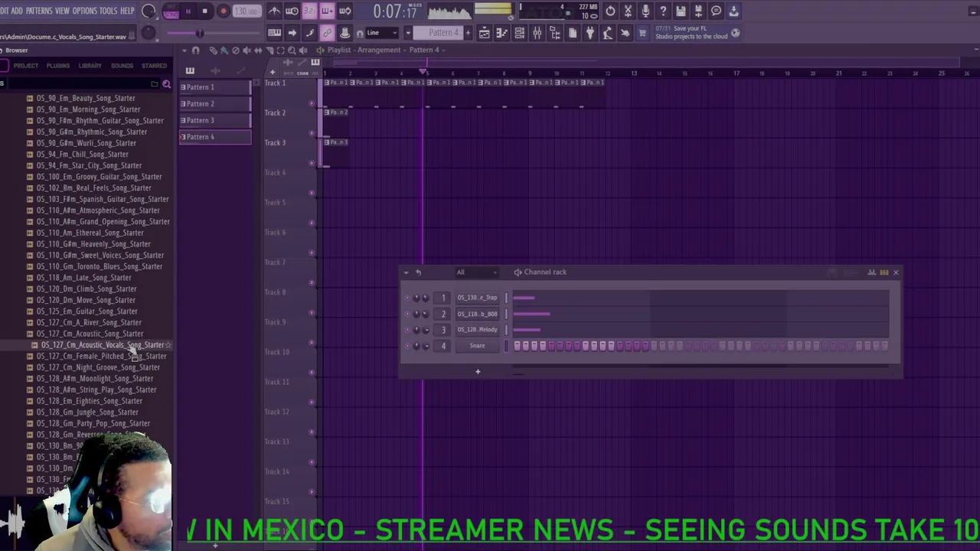Open the PATTERNS menu
This screenshot has height=551, width=980.
point(39,11)
